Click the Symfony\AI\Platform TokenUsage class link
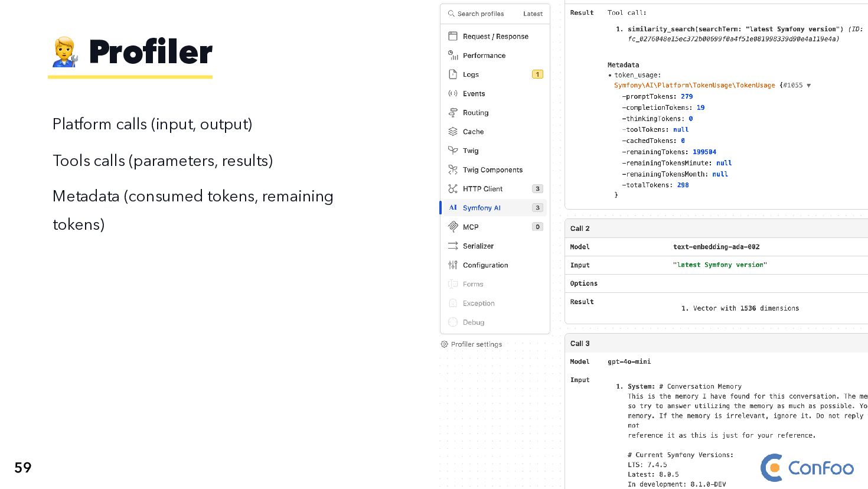Viewport: 868px width, 489px height. click(x=694, y=86)
